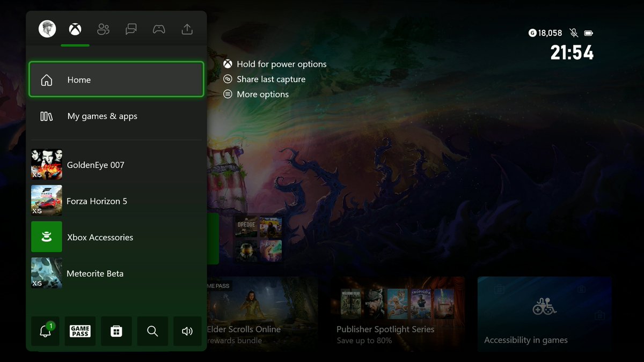Open the Publisher Spotlight Series tile
The width and height of the screenshot is (644, 362).
coord(398,314)
